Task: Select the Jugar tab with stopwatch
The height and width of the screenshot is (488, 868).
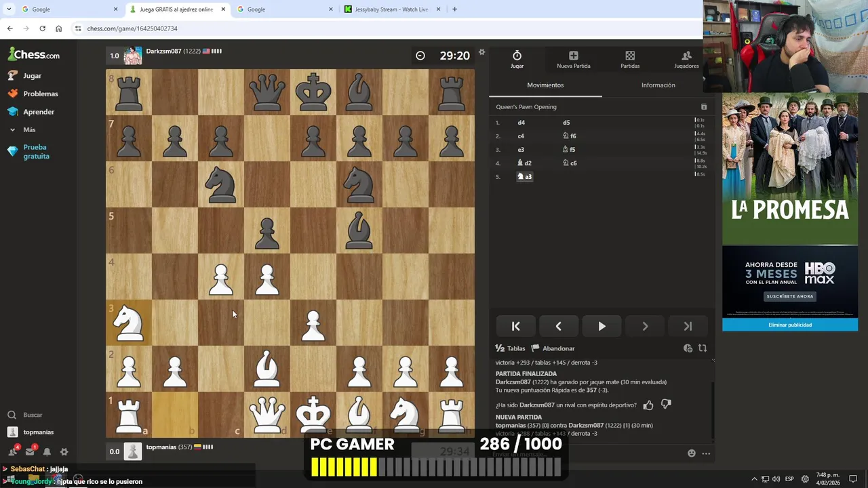Action: pyautogui.click(x=517, y=60)
